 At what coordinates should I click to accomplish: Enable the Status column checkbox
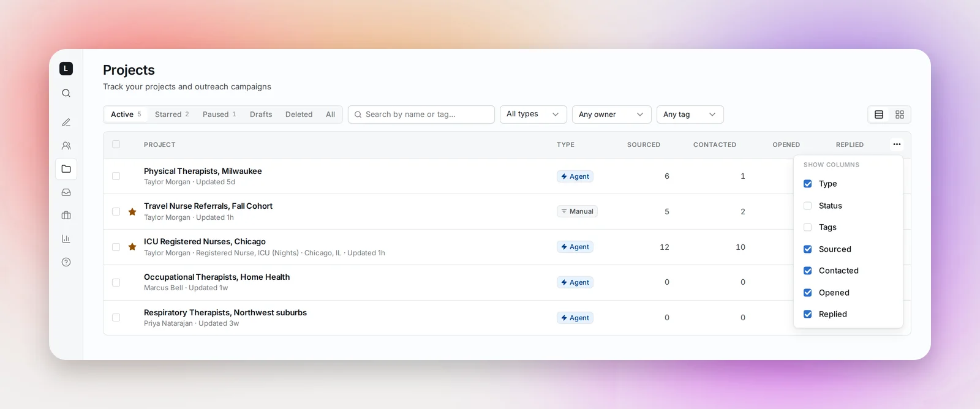[x=807, y=206]
